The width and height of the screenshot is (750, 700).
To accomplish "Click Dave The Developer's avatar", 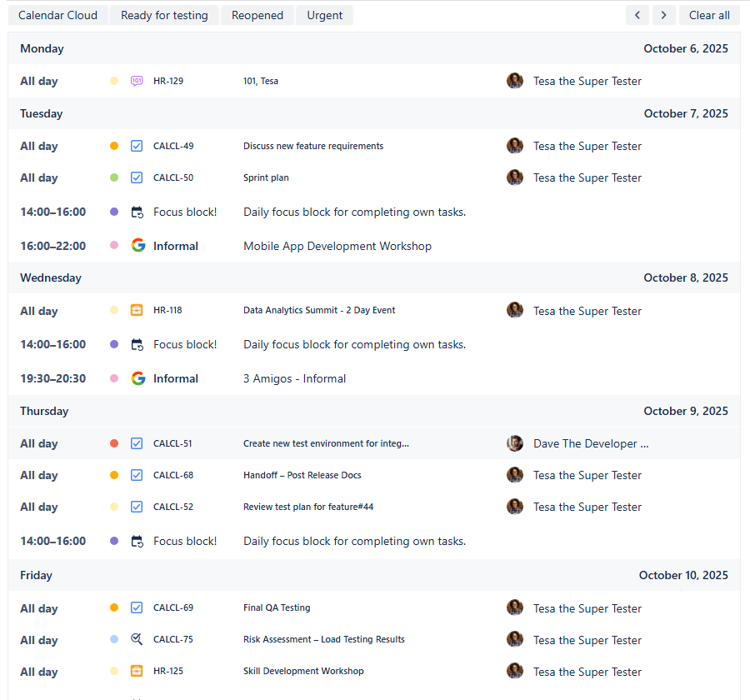I will (515, 443).
